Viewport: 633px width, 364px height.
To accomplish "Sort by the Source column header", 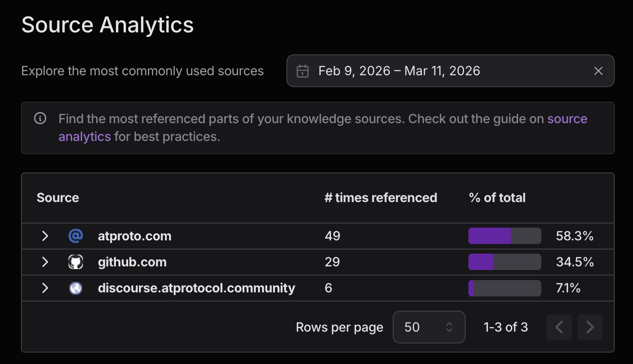I will 58,198.
